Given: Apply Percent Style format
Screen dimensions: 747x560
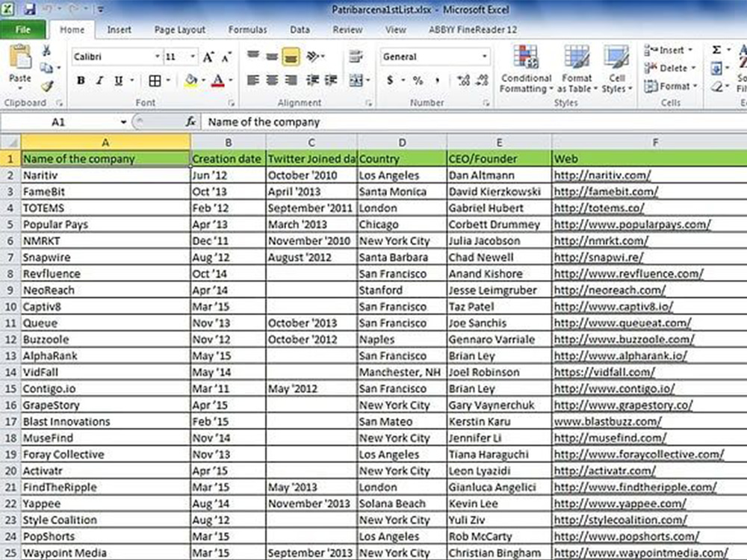Looking at the screenshot, I should pos(418,81).
